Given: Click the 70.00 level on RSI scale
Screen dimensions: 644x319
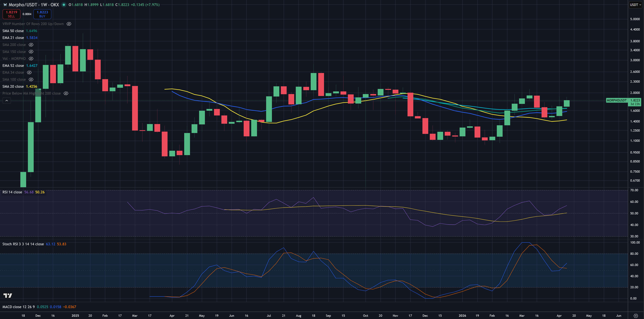Looking at the screenshot, I should pyautogui.click(x=634, y=190).
